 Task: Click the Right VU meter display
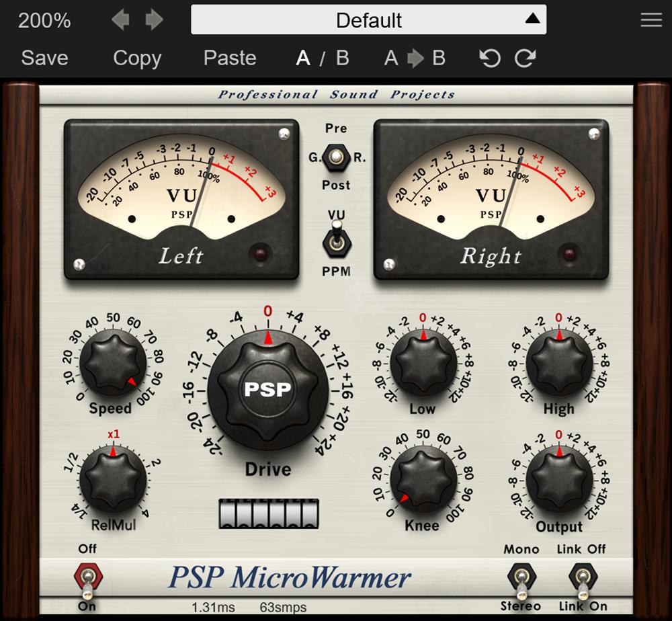click(x=491, y=199)
